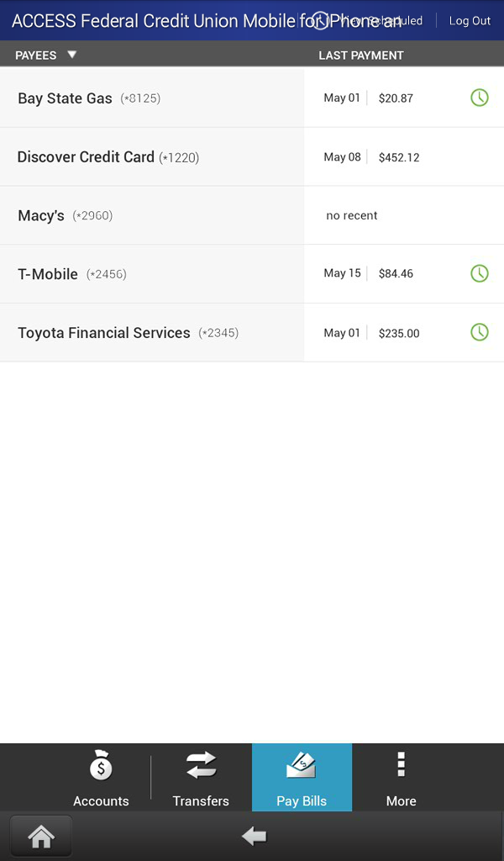
Task: Select the T-Mobile payee row
Action: click(151, 273)
